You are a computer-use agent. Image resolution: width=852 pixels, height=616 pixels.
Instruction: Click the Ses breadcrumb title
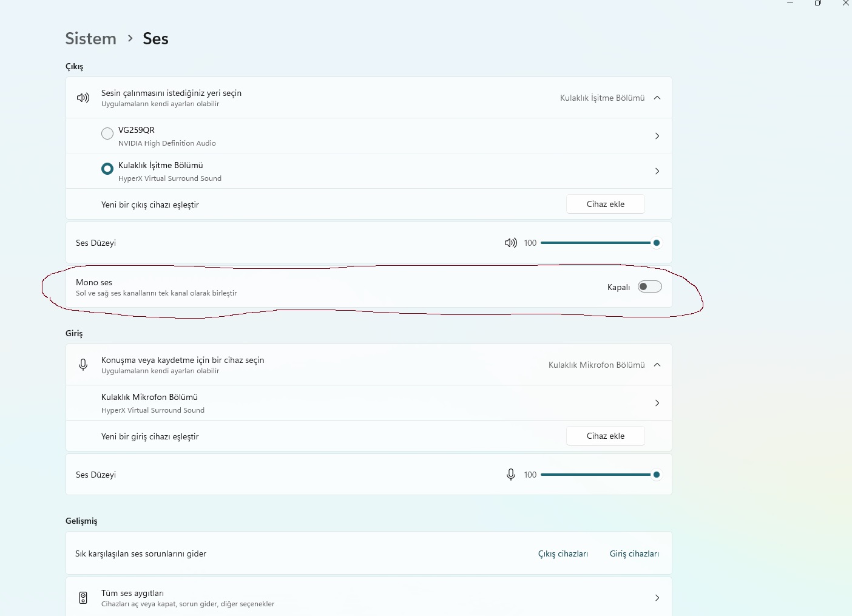155,39
